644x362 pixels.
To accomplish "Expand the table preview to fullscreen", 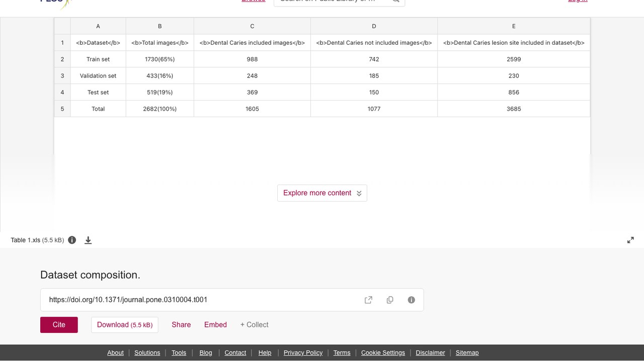I will click(630, 240).
